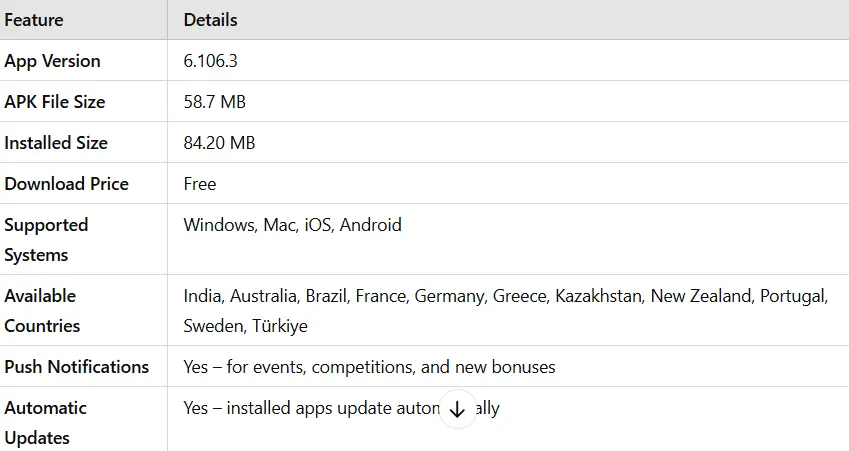Click the Push Notifications label
This screenshot has width=849, height=451.
(x=76, y=367)
